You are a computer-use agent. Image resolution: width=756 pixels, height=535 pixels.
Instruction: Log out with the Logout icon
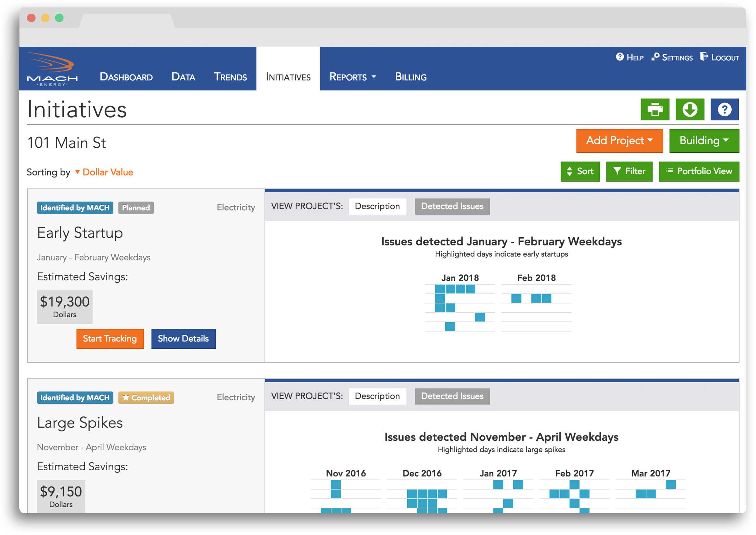[x=719, y=57]
